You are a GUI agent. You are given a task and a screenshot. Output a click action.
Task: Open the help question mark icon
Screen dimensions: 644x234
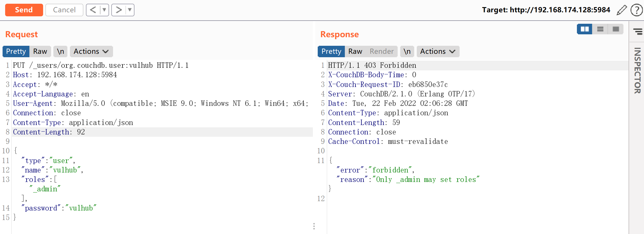pyautogui.click(x=636, y=10)
